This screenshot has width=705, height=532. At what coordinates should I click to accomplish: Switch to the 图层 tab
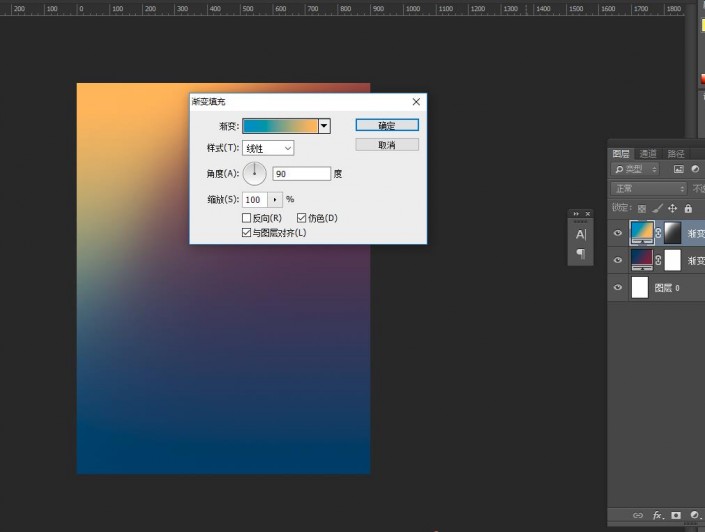click(621, 154)
